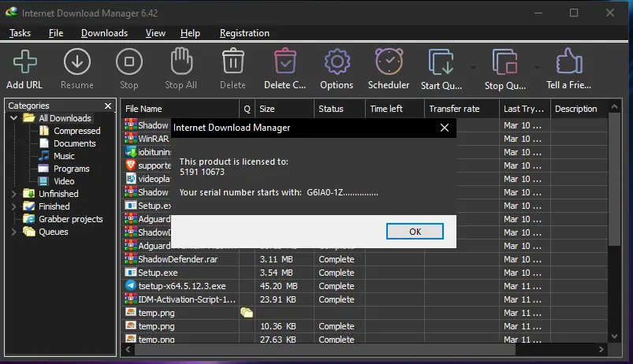Click Tell a Friend thumbs-up icon
Screen dimensions: 633x364
click(x=569, y=61)
